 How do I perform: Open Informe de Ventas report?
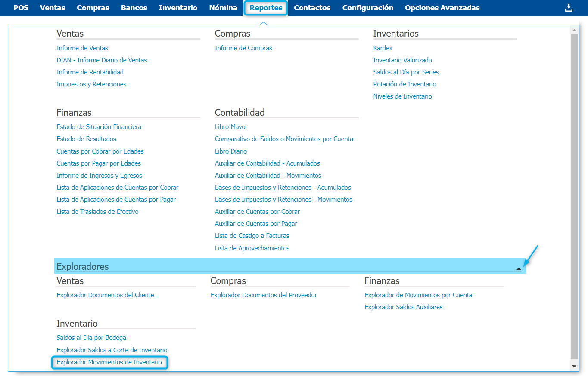tap(82, 48)
